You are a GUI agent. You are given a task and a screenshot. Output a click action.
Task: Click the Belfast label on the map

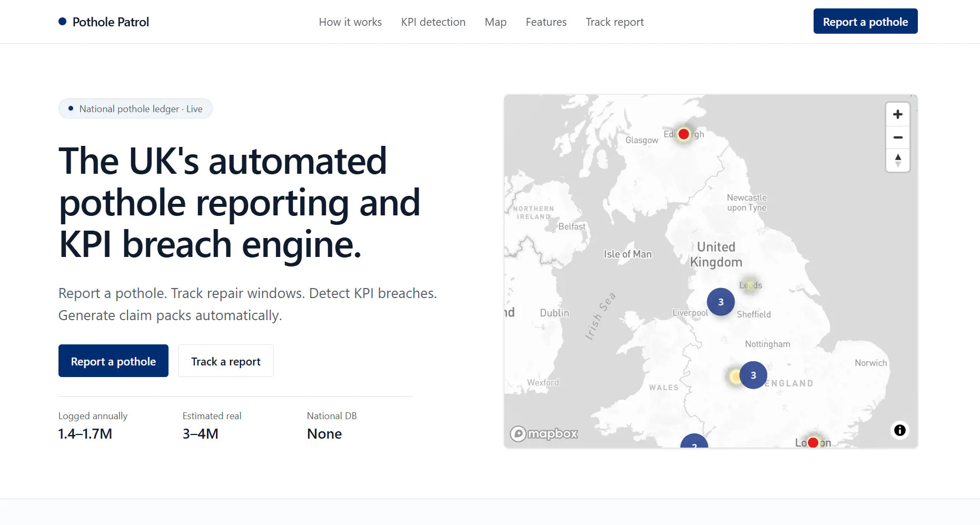point(571,226)
